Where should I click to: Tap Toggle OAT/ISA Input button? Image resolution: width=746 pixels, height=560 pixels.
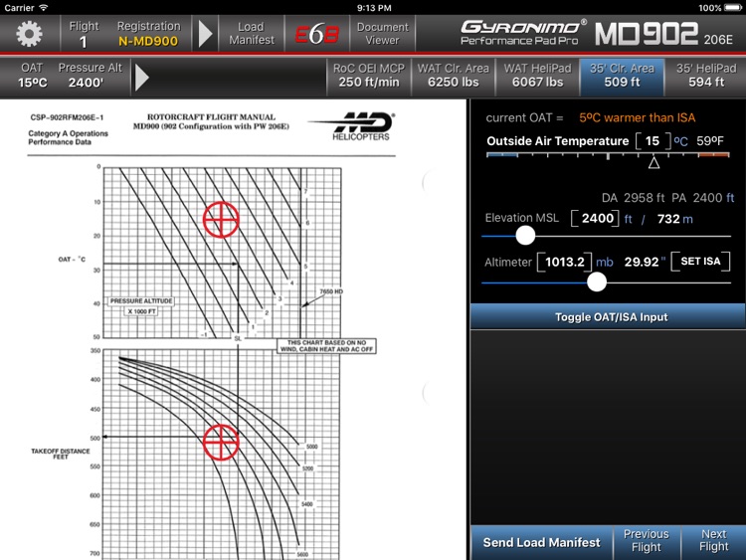tap(608, 317)
